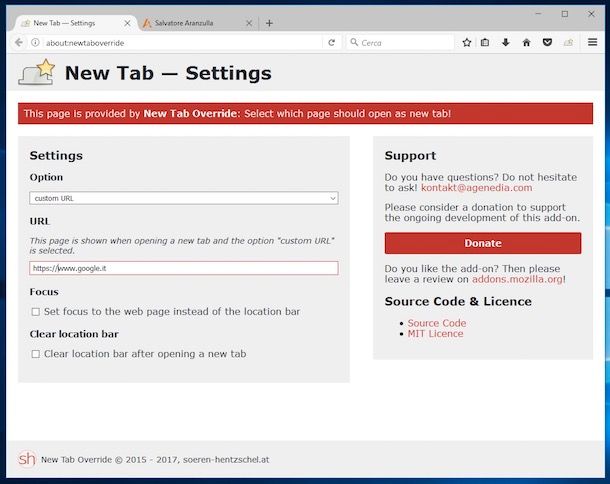Screen dimensions: 610x484
Task: Enable Set focus to the web page checkbox
Action: 35,312
